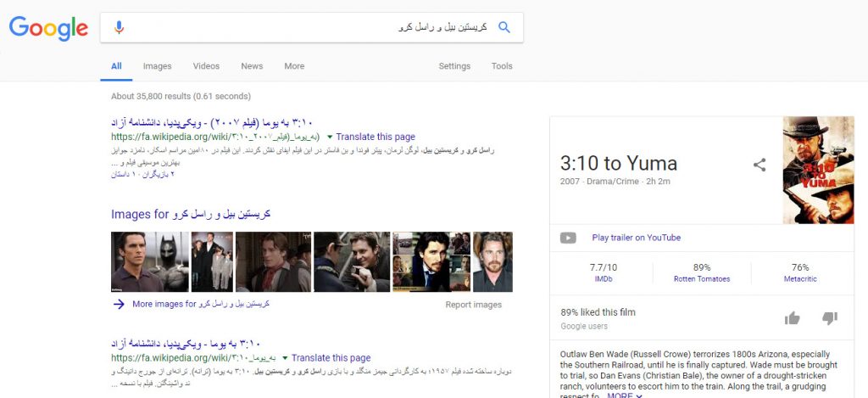This screenshot has width=868, height=398.
Task: Switch to the Videos tab
Action: tap(207, 66)
